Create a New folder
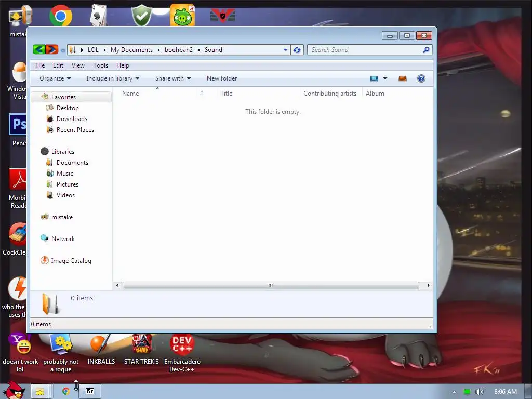The height and width of the screenshot is (399, 532). [x=222, y=78]
